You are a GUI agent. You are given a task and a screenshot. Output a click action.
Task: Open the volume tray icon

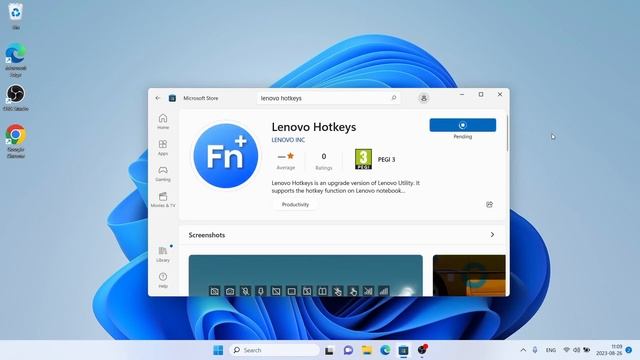click(x=576, y=350)
